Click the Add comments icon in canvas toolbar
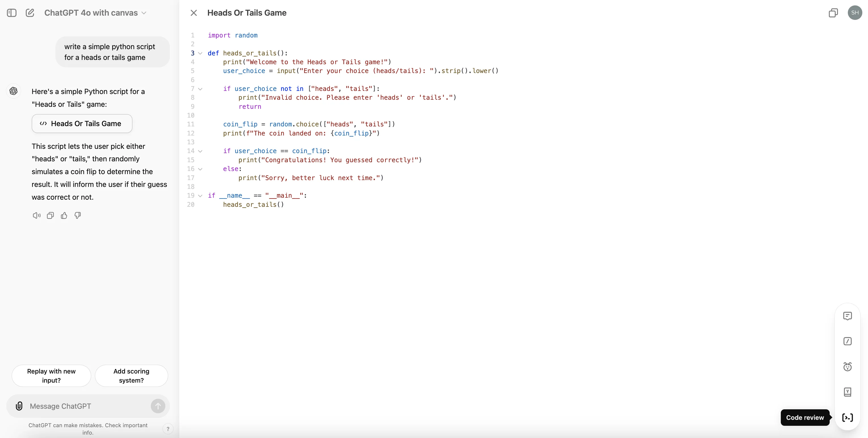 848,316
